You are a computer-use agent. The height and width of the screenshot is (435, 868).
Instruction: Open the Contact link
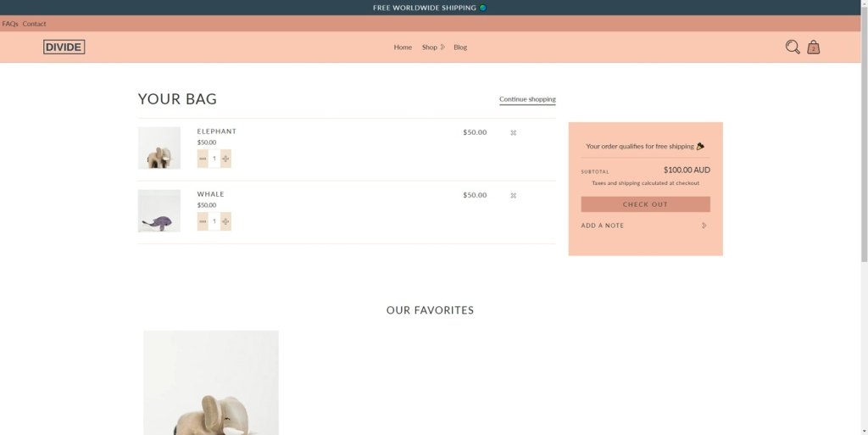[35, 24]
